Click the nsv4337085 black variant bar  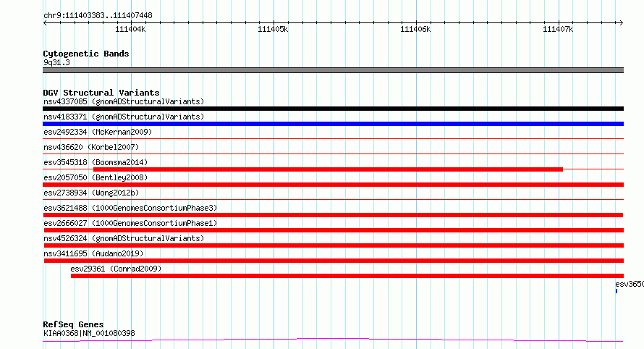point(333,109)
